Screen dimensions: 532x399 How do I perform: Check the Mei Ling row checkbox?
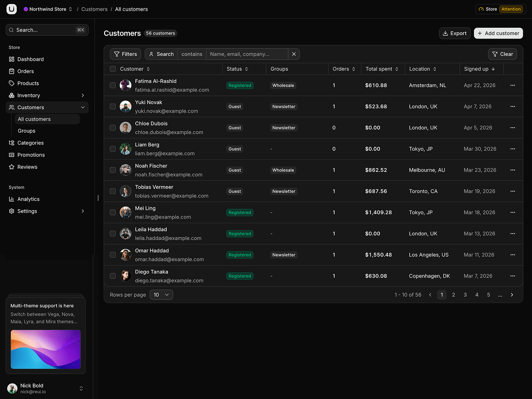(x=113, y=212)
